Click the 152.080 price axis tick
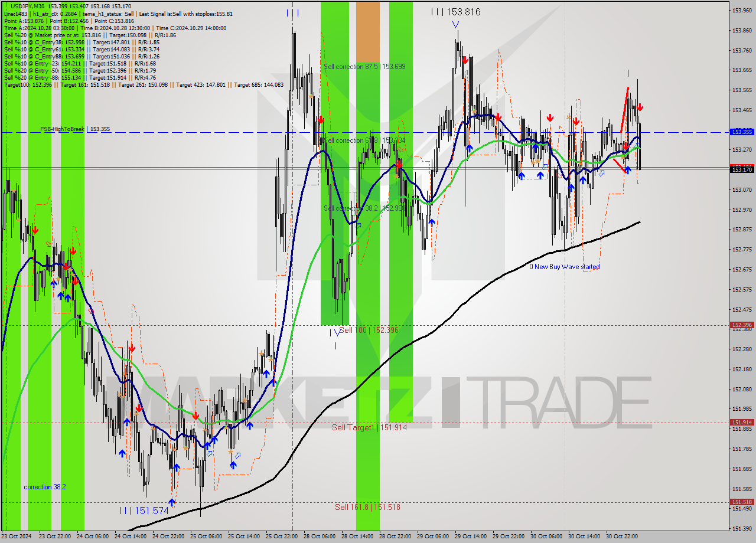The image size is (756, 543). tap(742, 390)
